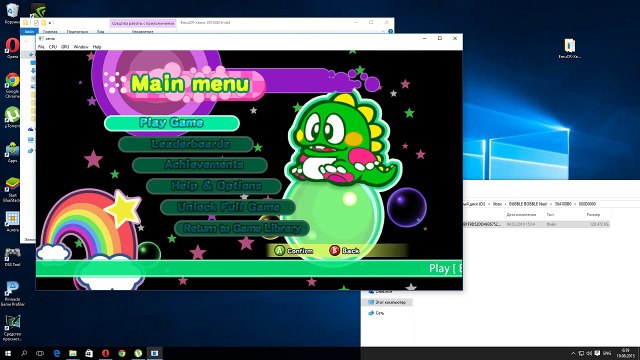640x360 pixels.
Task: Open the NVIDIA desktop shortcut
Action: click(38, 10)
